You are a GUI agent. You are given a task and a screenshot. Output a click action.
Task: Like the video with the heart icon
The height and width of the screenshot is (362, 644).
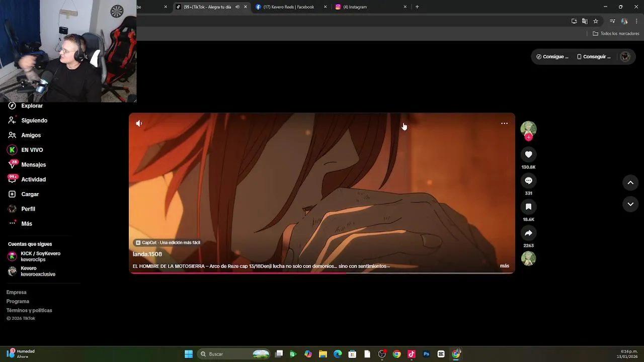(x=528, y=154)
